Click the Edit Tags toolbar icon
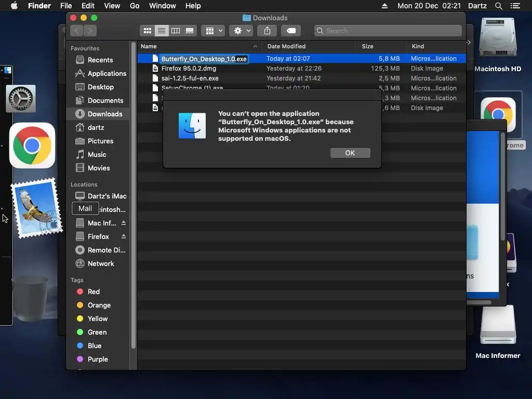The image size is (532, 399). click(291, 31)
